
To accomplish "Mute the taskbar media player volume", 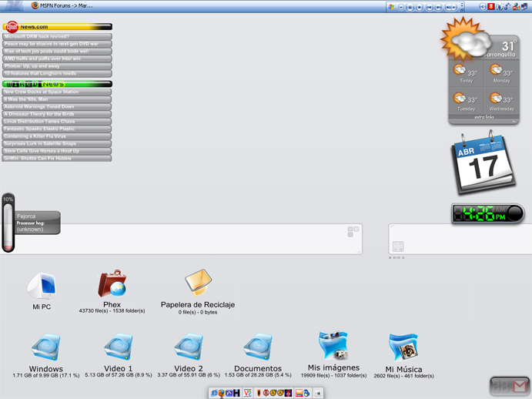I will click(448, 7).
